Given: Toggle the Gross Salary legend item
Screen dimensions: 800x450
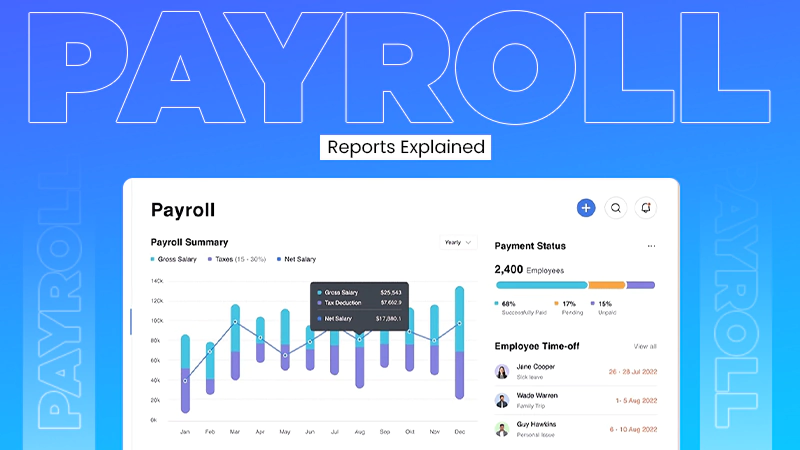Looking at the screenshot, I should pyautogui.click(x=173, y=259).
